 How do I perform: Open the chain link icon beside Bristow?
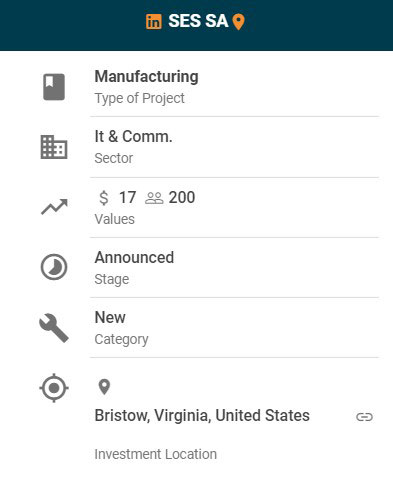[364, 417]
